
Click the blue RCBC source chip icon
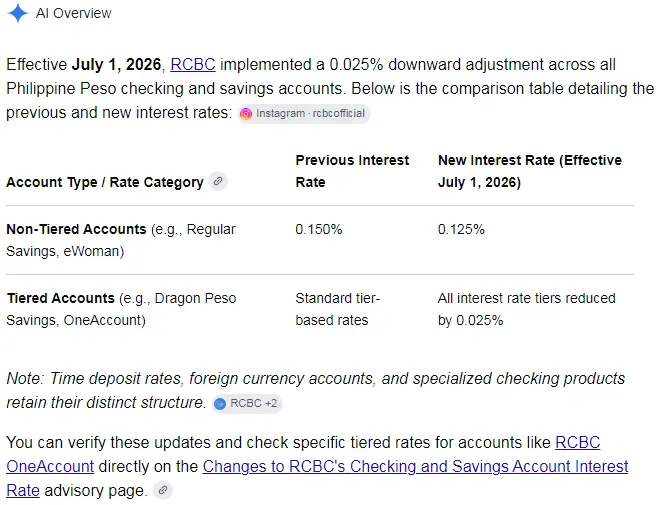(x=220, y=404)
